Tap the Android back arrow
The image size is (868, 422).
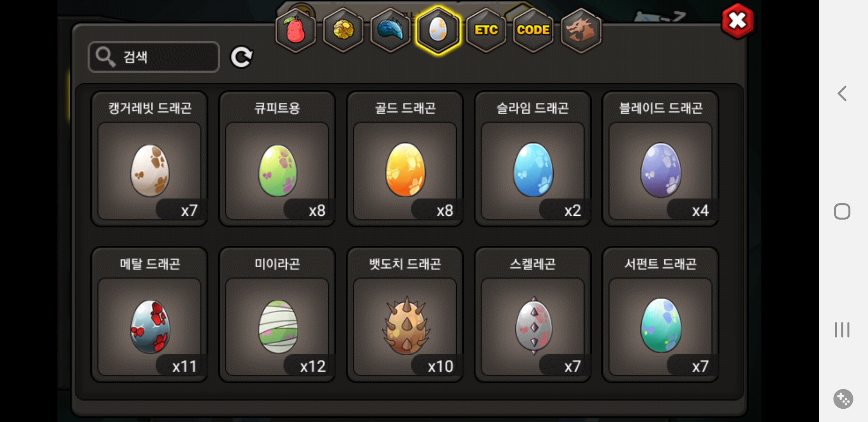point(842,93)
